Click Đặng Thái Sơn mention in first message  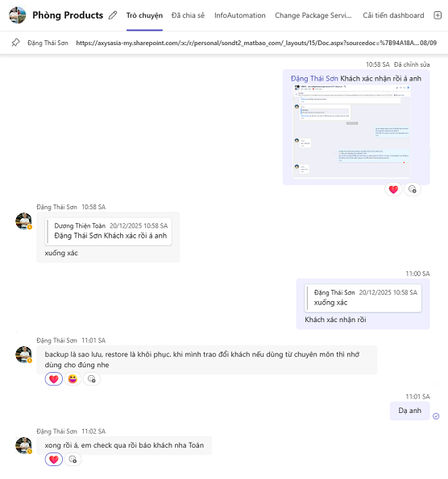coord(314,79)
